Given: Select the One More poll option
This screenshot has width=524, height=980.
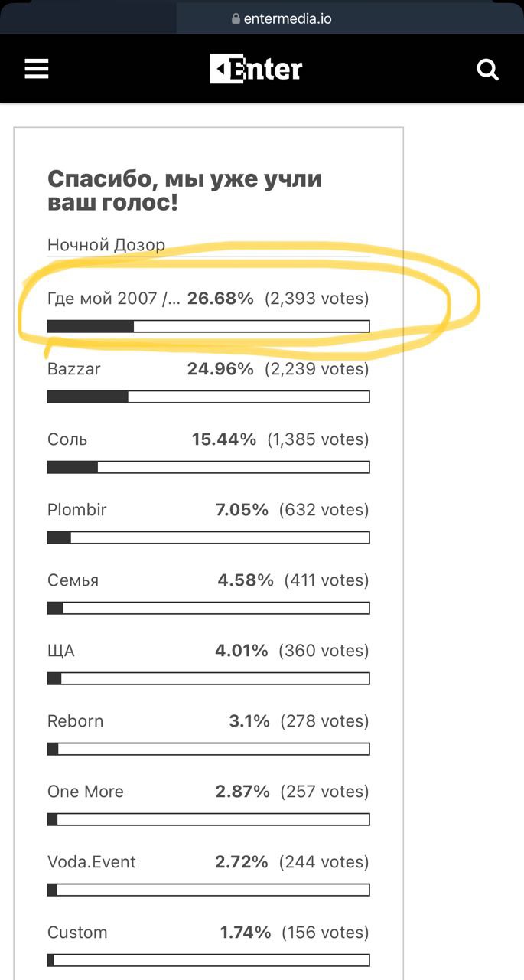Looking at the screenshot, I should point(85,792).
